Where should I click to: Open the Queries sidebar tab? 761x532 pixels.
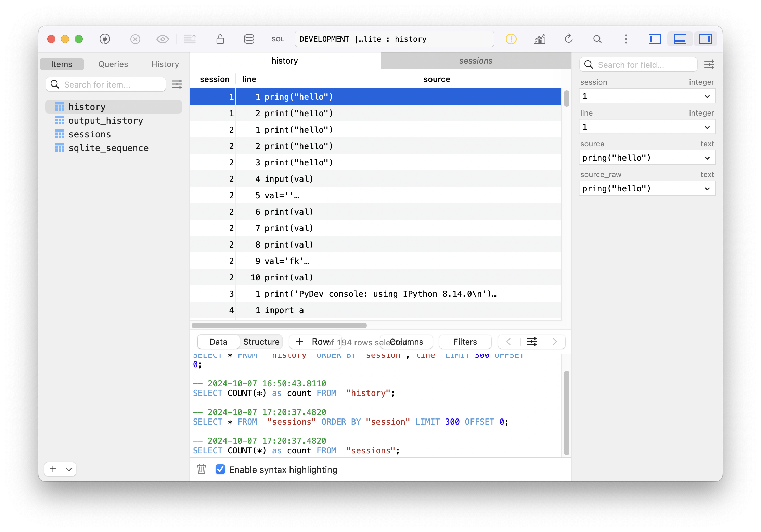113,64
